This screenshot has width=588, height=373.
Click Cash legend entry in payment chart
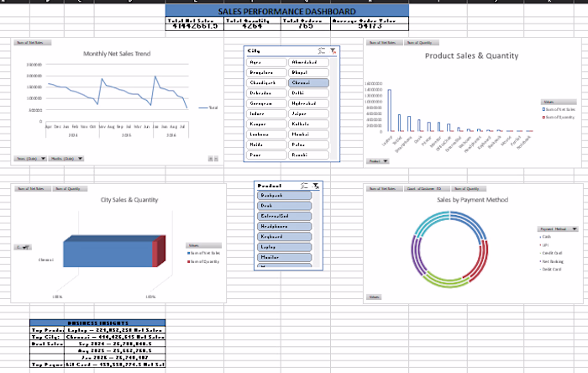pos(545,237)
